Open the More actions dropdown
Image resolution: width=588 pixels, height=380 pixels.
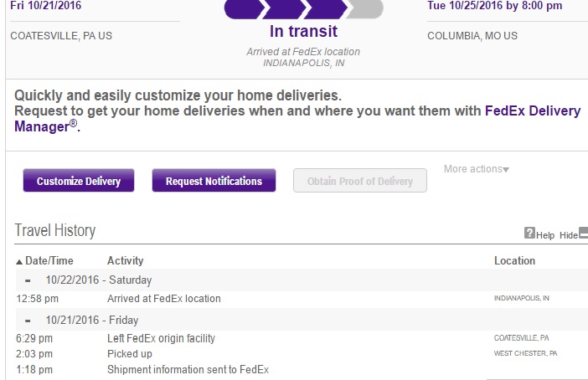click(x=476, y=169)
